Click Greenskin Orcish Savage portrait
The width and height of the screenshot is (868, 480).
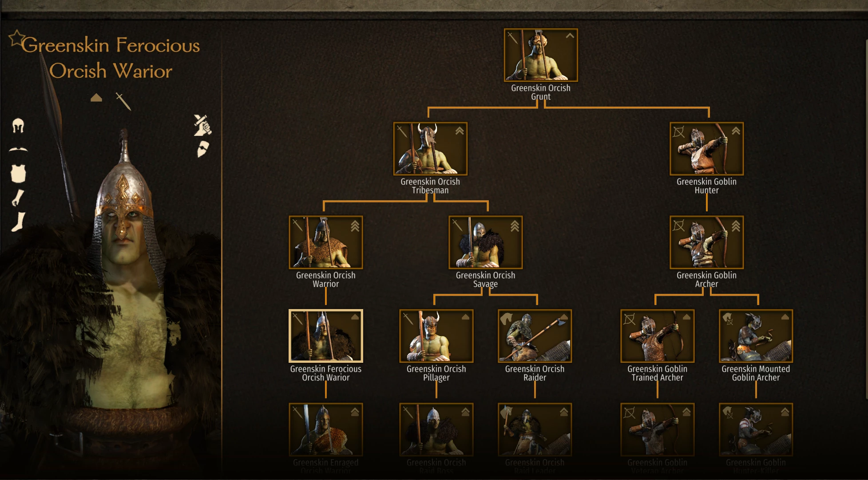pos(485,242)
